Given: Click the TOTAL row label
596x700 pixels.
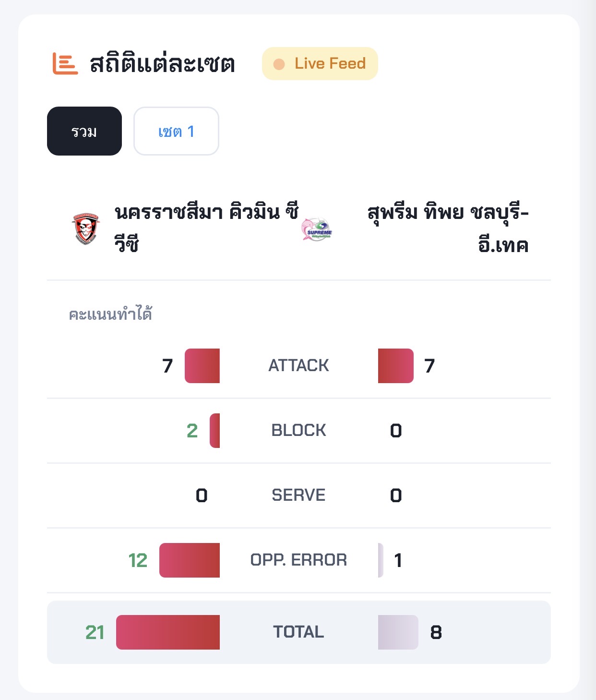Looking at the screenshot, I should [x=298, y=632].
